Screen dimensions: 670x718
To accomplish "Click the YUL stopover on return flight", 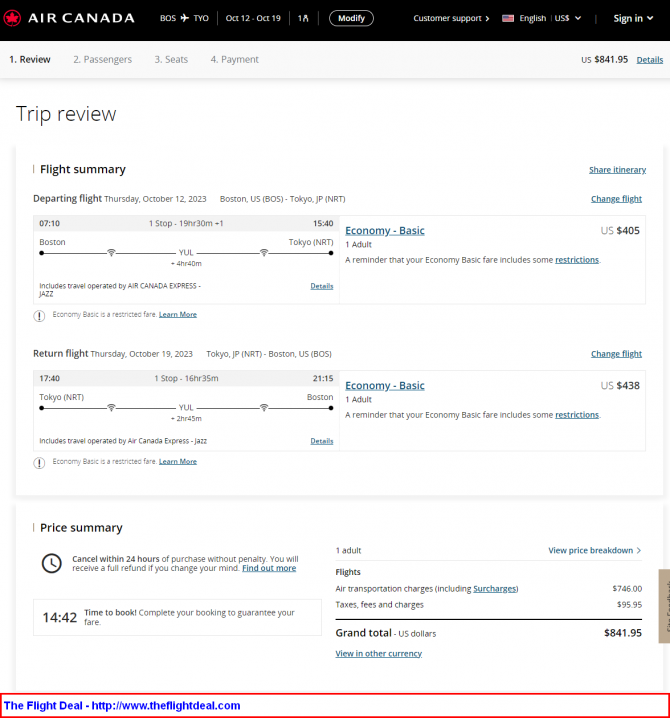I will [x=186, y=408].
